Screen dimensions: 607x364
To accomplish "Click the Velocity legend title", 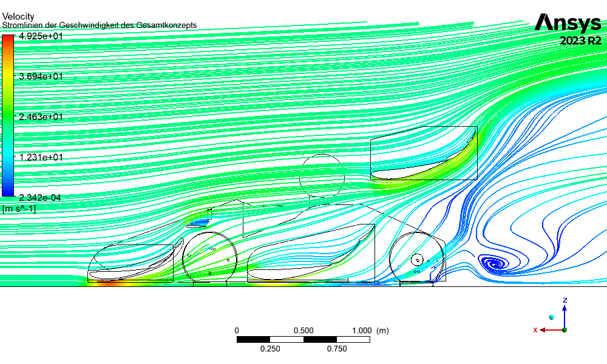I will (x=19, y=16).
